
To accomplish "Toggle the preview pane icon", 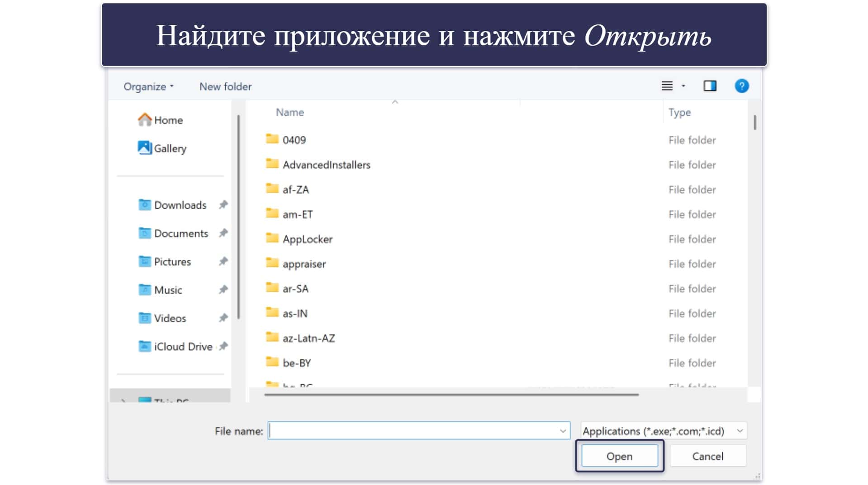I will (710, 86).
